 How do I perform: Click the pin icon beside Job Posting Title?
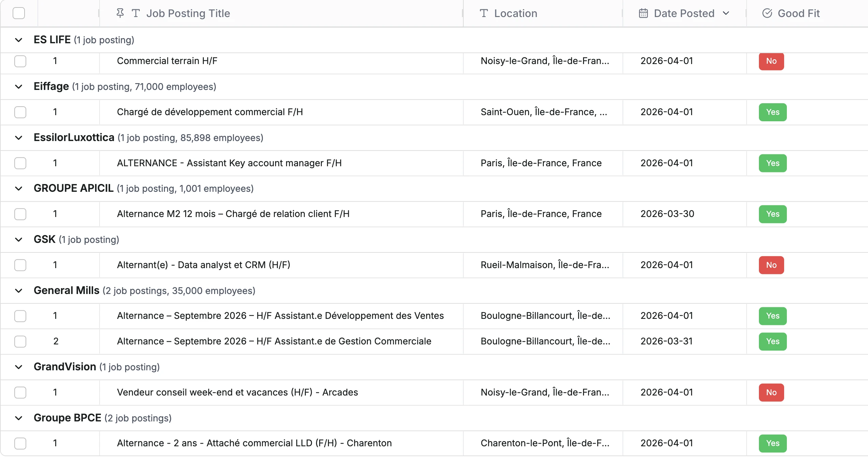[120, 13]
